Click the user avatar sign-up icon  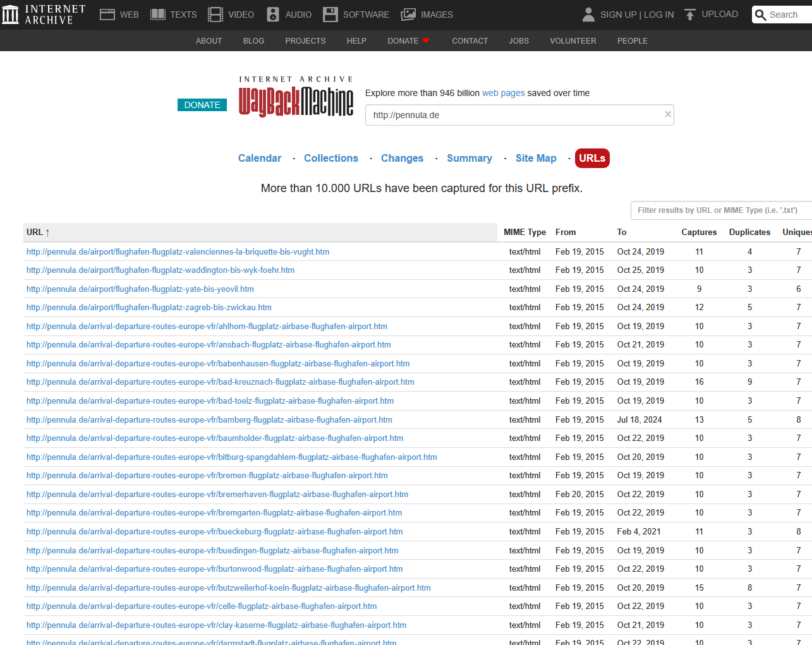click(x=588, y=15)
